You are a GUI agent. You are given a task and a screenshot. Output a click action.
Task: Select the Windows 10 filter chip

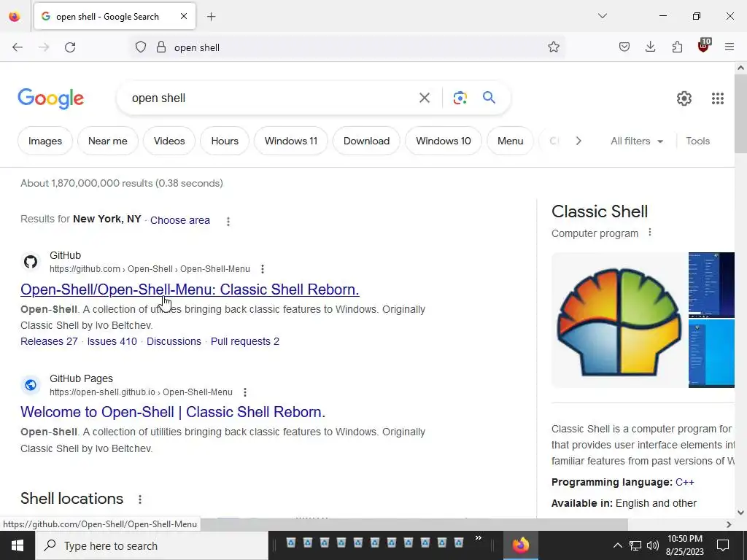click(444, 141)
